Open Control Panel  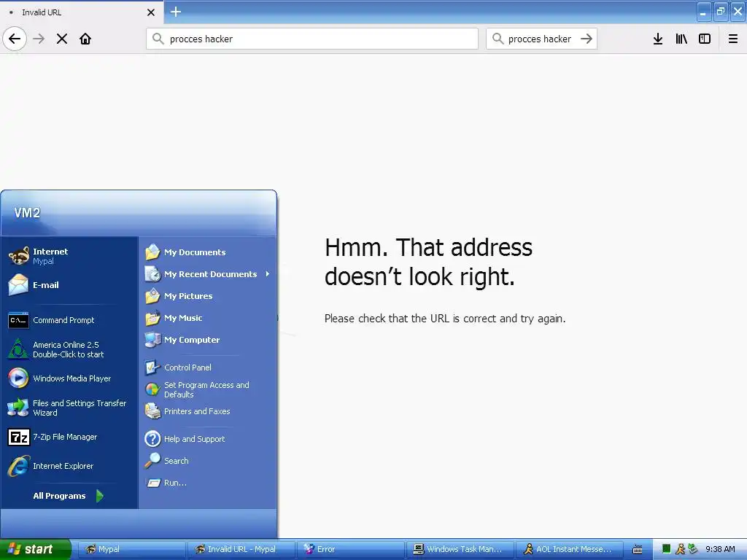208,367
